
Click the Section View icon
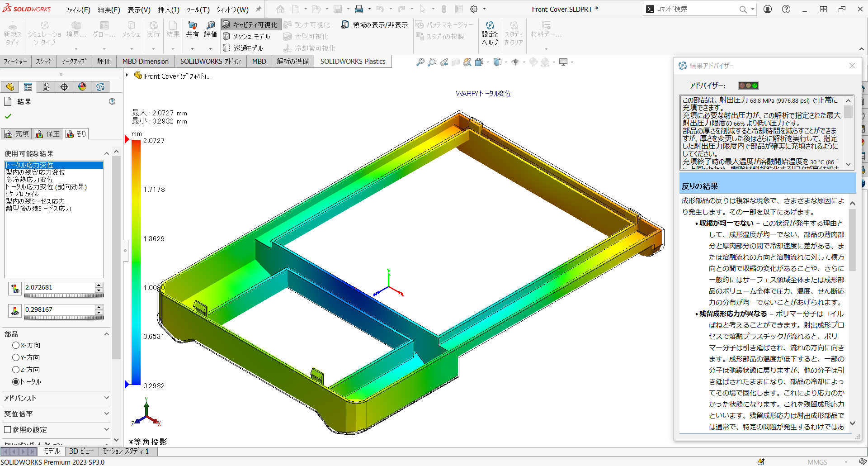tap(456, 62)
